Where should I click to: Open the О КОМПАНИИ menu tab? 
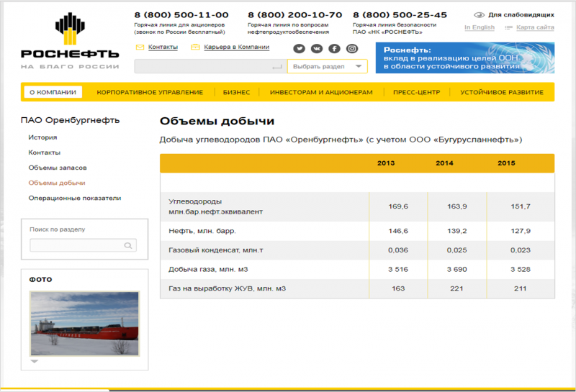point(53,92)
